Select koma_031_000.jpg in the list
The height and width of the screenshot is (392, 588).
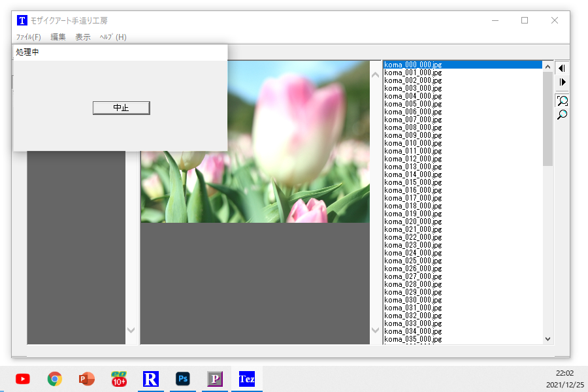(463, 308)
